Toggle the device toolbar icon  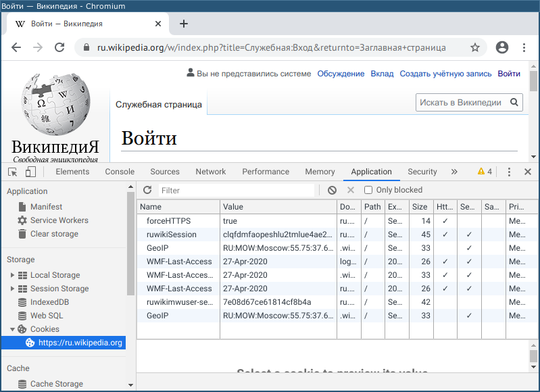[x=30, y=172]
